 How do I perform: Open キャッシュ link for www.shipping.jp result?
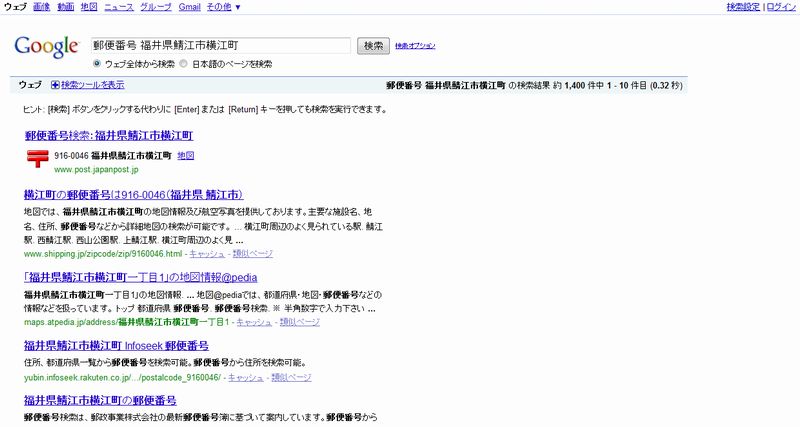coord(207,254)
